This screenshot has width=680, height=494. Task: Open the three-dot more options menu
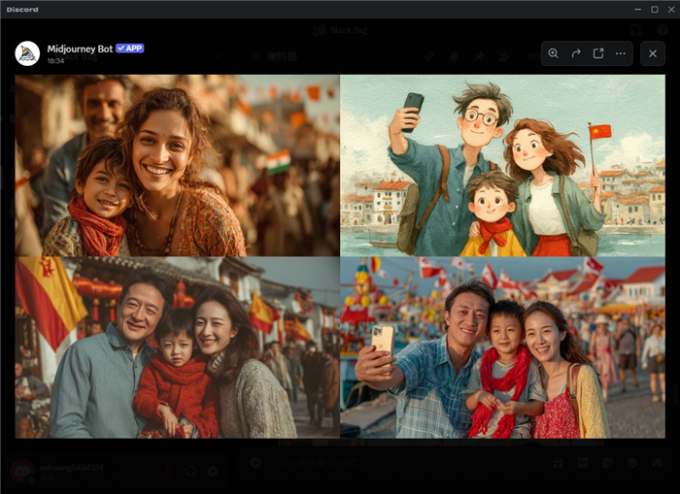pos(621,53)
